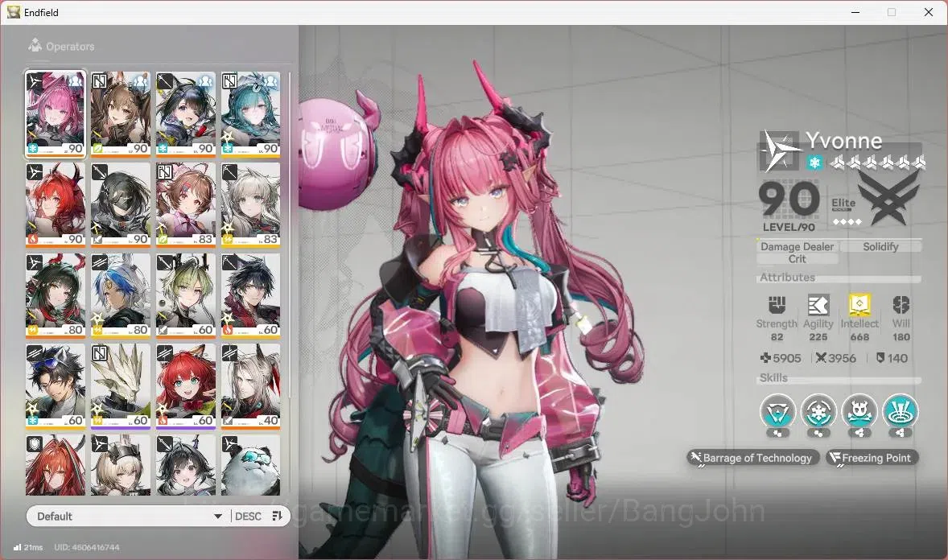Select the pink-haired Yvonne level 90 card
This screenshot has height=560, width=948.
coord(55,114)
